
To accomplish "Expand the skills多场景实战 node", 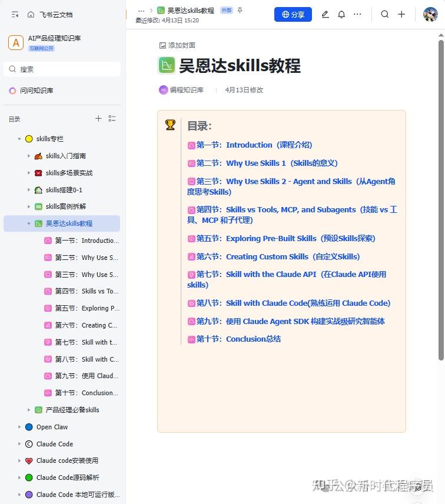I will [x=29, y=173].
